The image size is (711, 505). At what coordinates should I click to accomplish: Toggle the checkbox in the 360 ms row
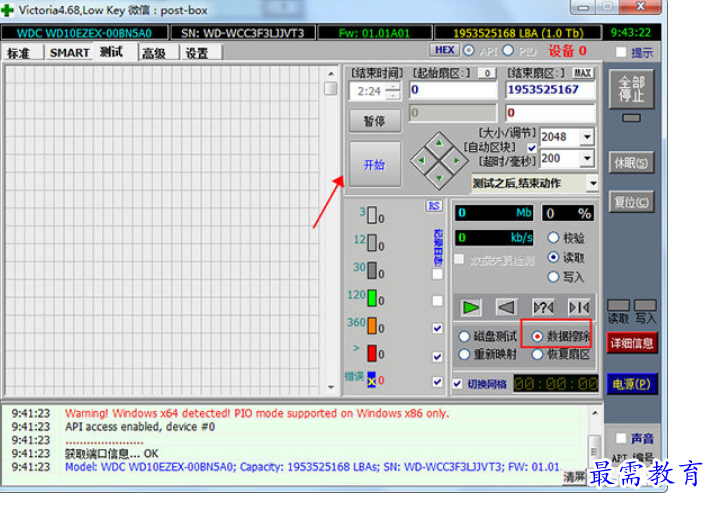[x=437, y=328]
